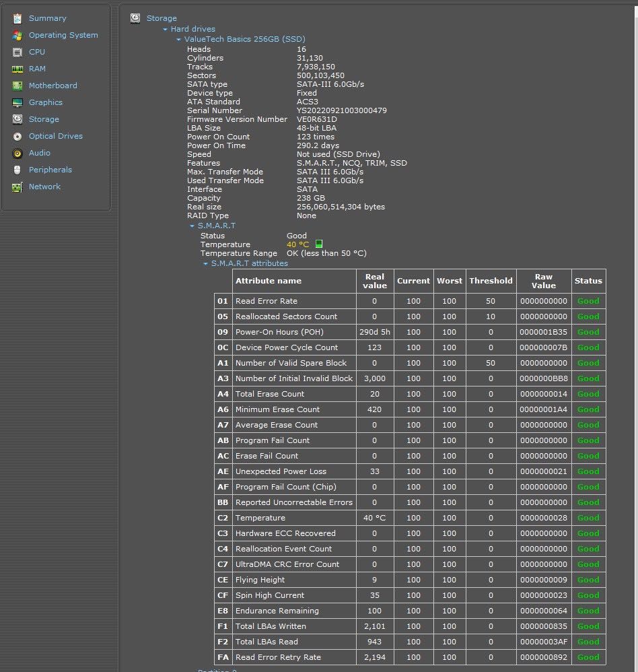Click the green temperature indicator square

click(x=319, y=244)
